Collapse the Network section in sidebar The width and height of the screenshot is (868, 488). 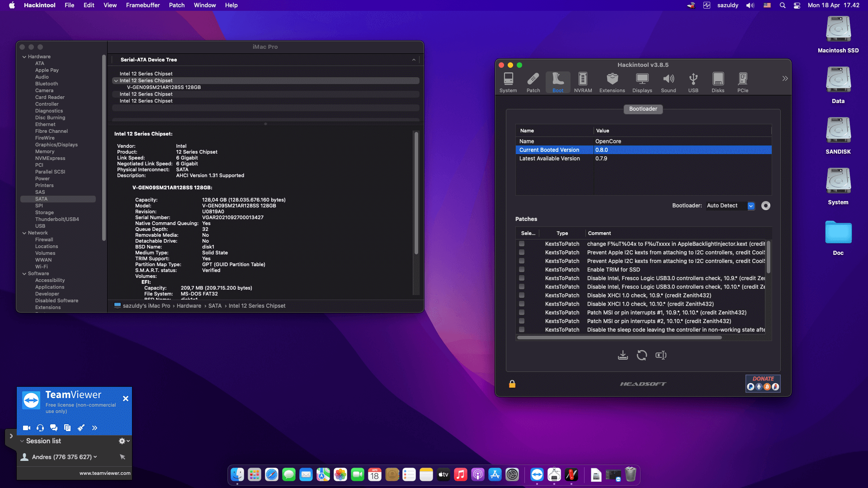(24, 233)
